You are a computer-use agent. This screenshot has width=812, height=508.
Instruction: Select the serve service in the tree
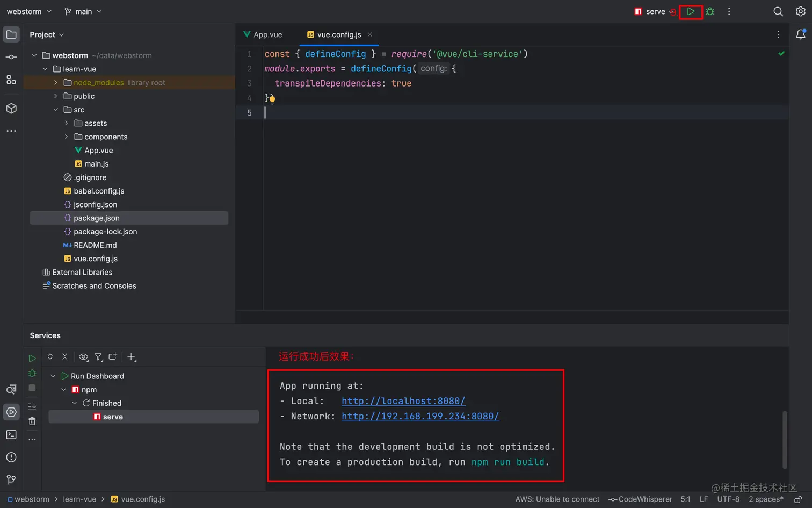click(154, 417)
